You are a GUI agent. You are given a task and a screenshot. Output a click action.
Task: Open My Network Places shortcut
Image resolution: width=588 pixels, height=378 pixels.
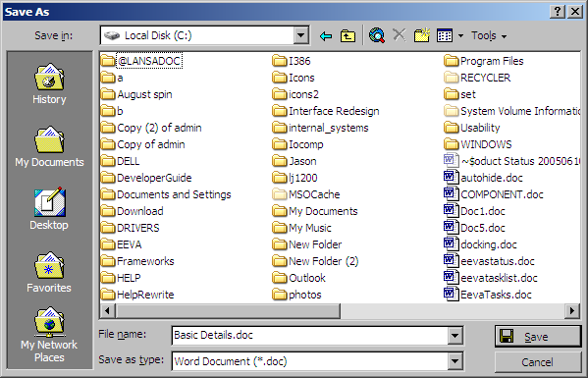pyautogui.click(x=49, y=335)
